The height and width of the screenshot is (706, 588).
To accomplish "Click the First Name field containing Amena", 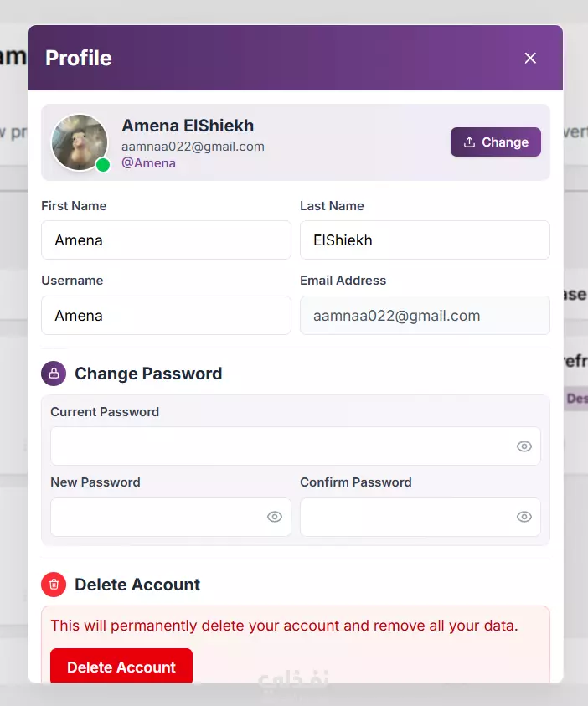I will click(166, 240).
